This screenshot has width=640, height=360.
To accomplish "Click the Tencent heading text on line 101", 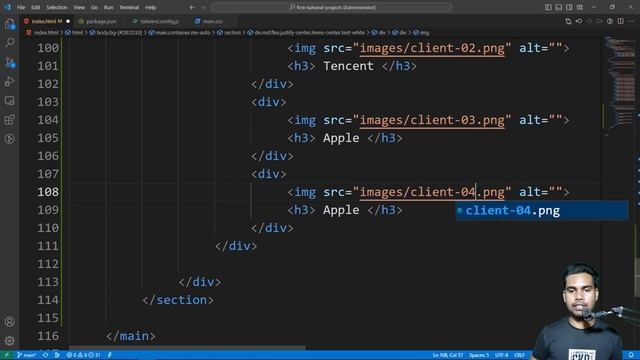I will [348, 66].
